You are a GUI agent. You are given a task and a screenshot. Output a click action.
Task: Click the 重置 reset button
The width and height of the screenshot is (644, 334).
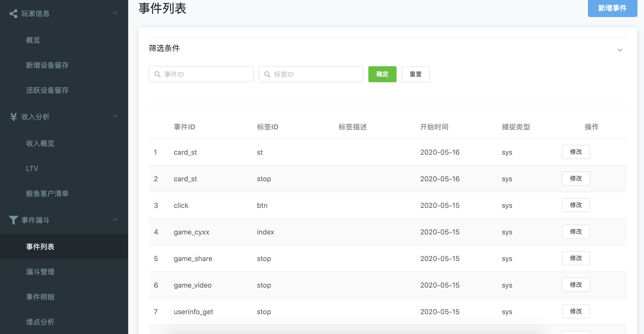pyautogui.click(x=415, y=74)
